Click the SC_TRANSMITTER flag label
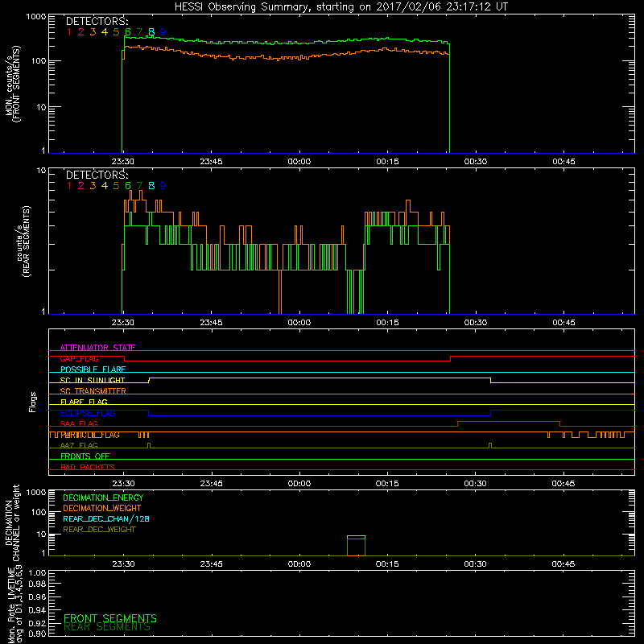The image size is (644, 644). point(93,391)
